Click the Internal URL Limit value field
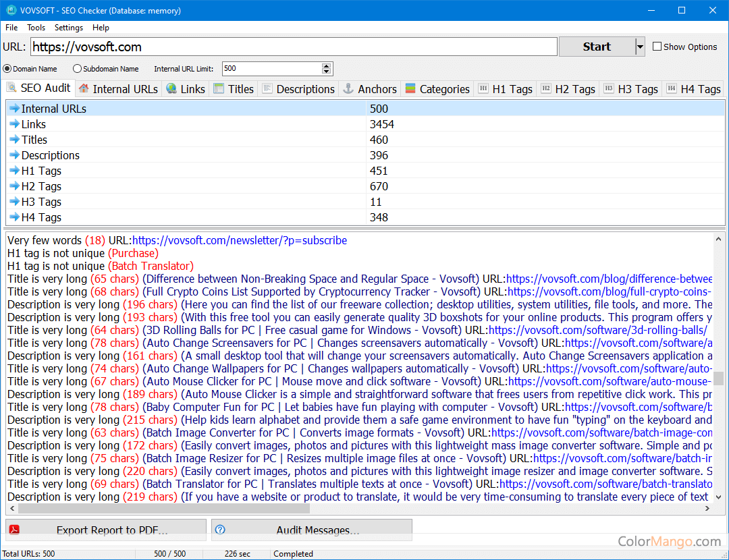The width and height of the screenshot is (729, 560). point(272,69)
